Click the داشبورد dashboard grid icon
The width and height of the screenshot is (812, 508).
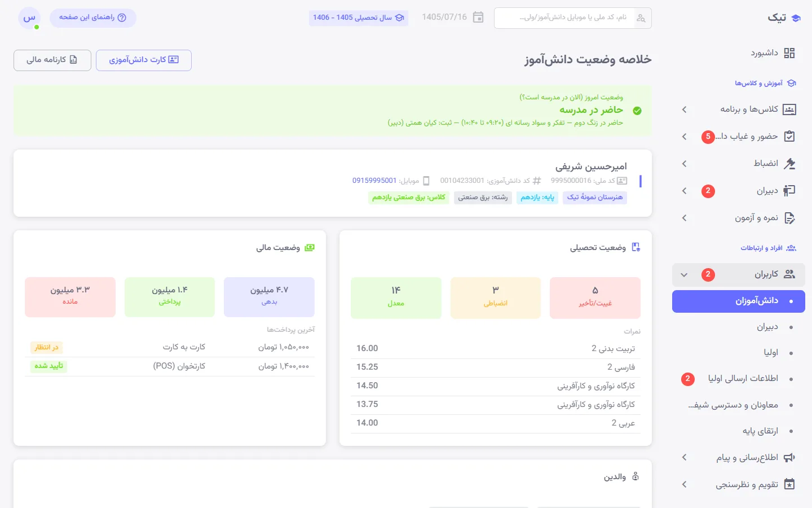[x=789, y=53]
